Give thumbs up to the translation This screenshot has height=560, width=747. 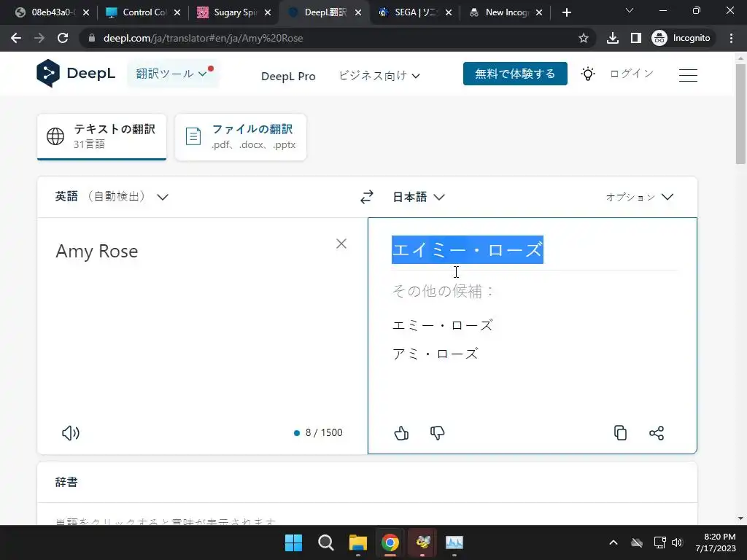pos(402,433)
